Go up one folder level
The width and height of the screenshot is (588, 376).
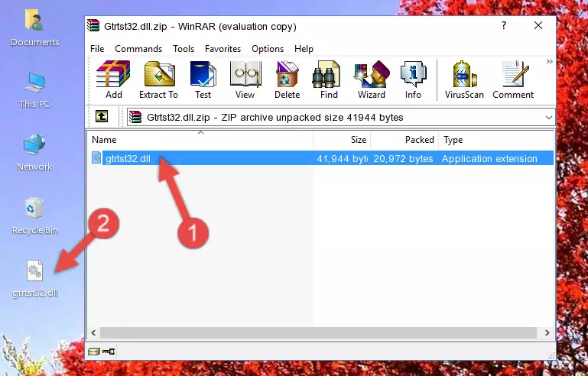point(102,117)
